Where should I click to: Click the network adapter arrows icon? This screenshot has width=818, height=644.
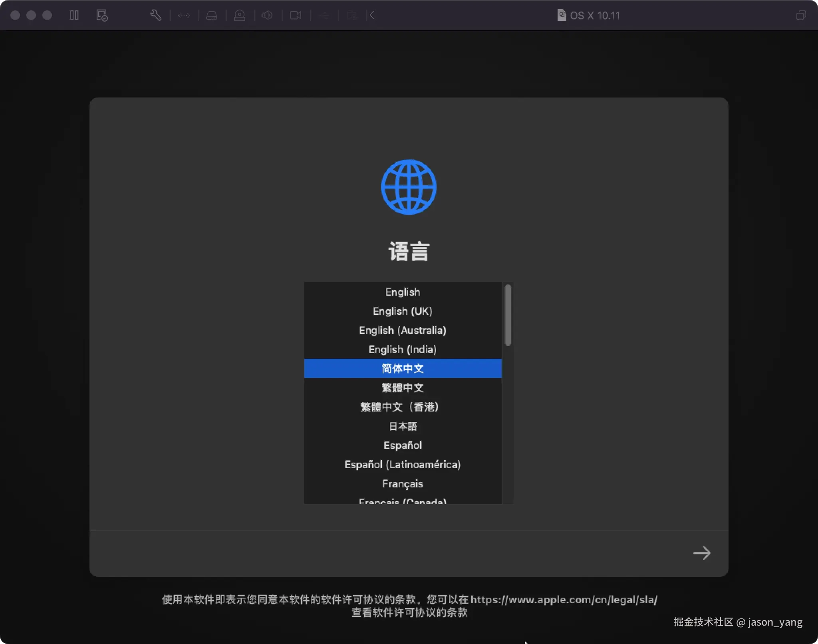tap(184, 16)
